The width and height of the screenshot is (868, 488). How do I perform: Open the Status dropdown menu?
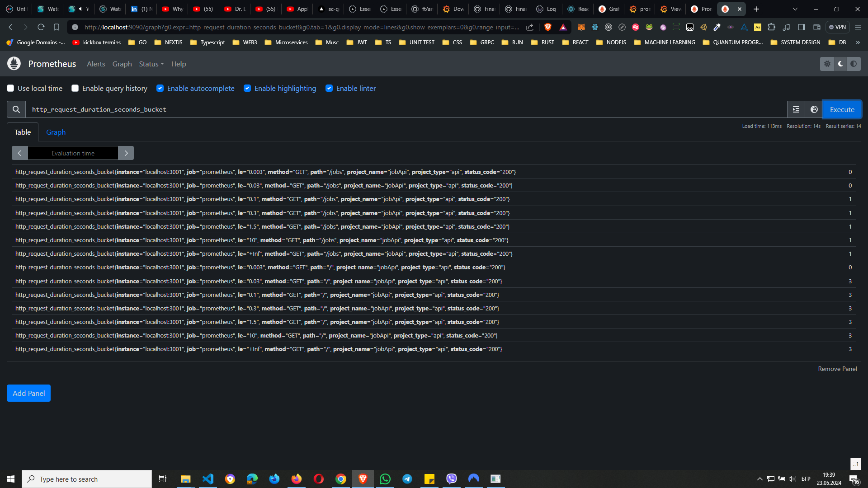151,64
